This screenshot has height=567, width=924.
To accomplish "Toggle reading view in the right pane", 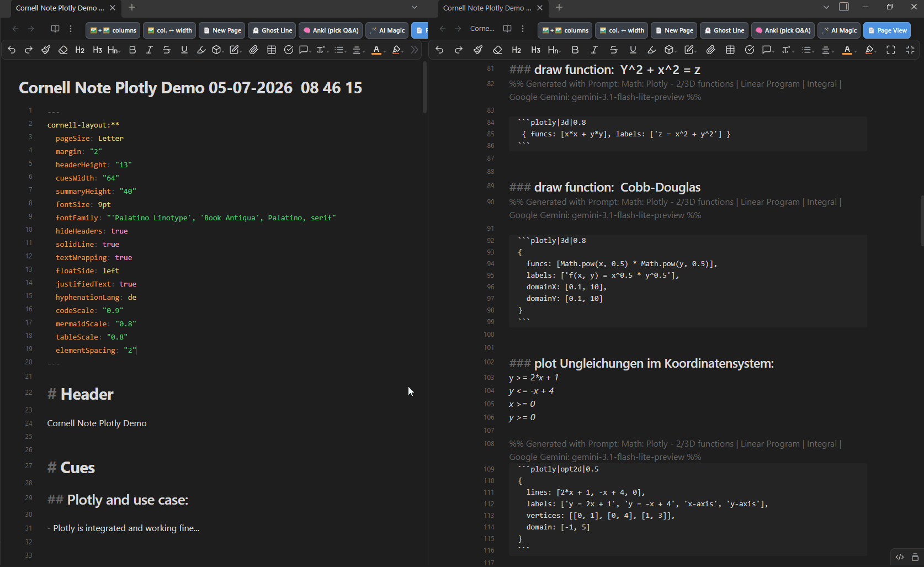I will tap(507, 29).
